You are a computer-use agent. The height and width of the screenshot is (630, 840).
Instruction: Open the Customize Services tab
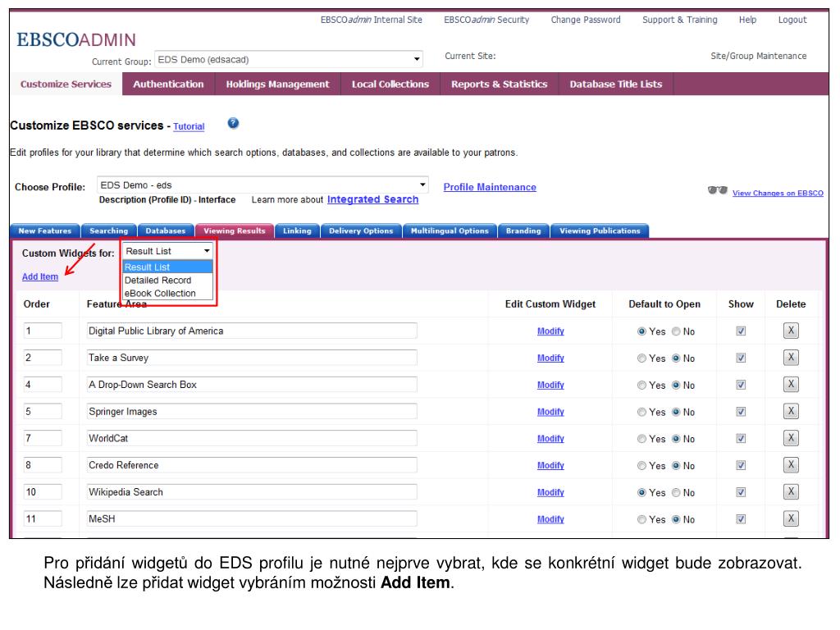66,84
